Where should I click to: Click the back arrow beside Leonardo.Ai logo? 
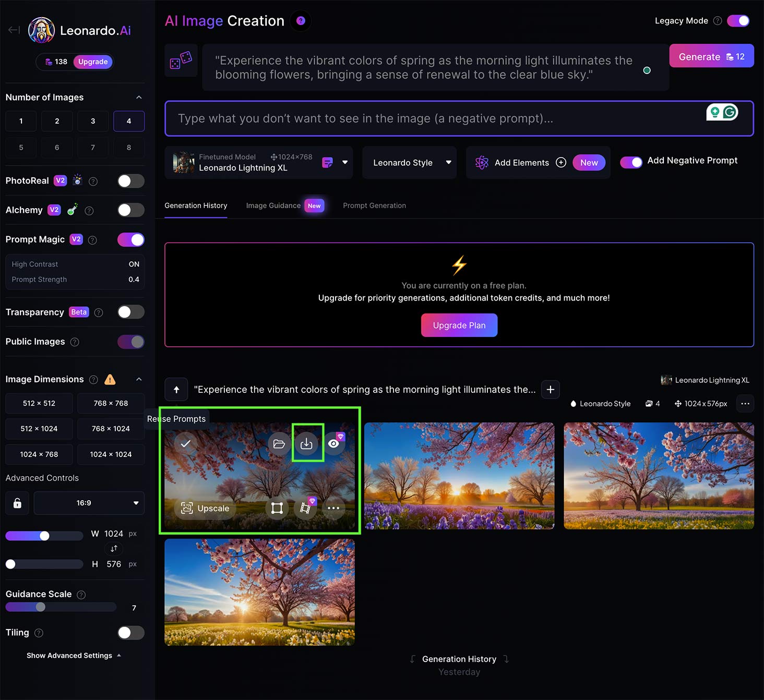point(14,30)
